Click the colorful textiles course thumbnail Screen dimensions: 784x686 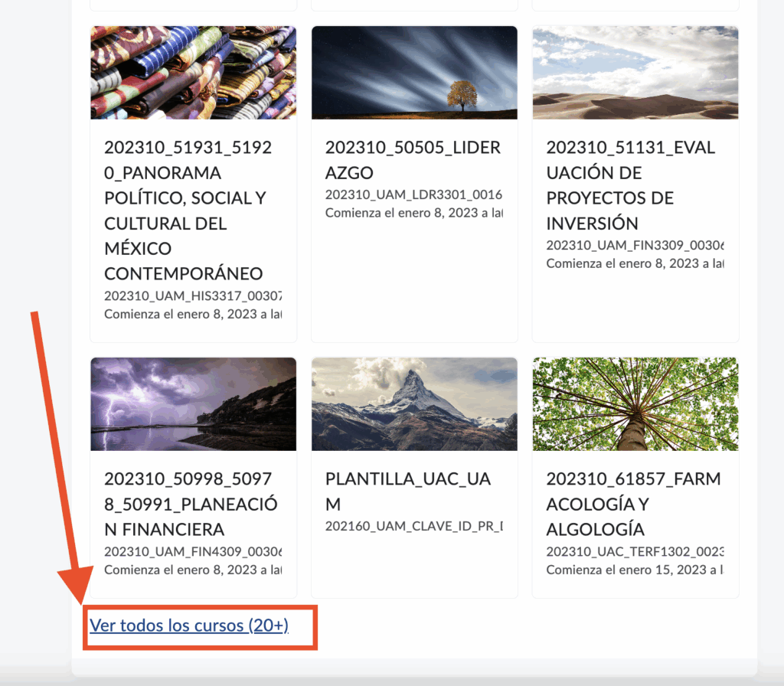pyautogui.click(x=193, y=73)
